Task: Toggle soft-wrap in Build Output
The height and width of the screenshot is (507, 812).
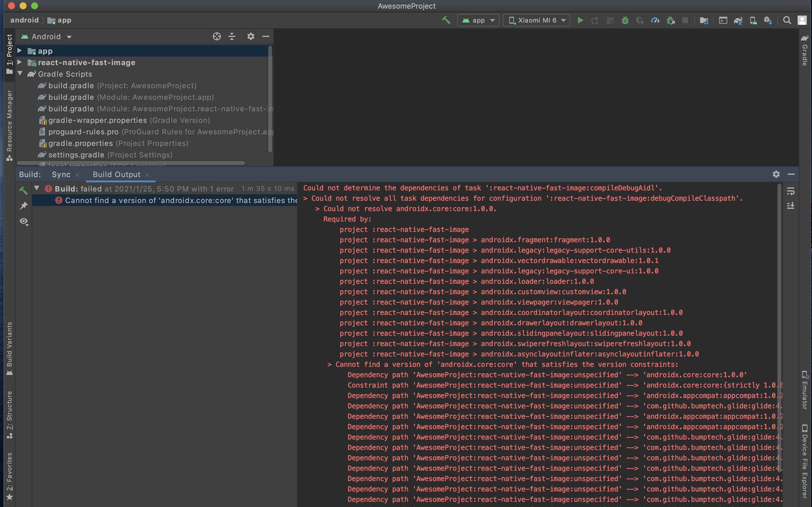Action: coord(791,192)
